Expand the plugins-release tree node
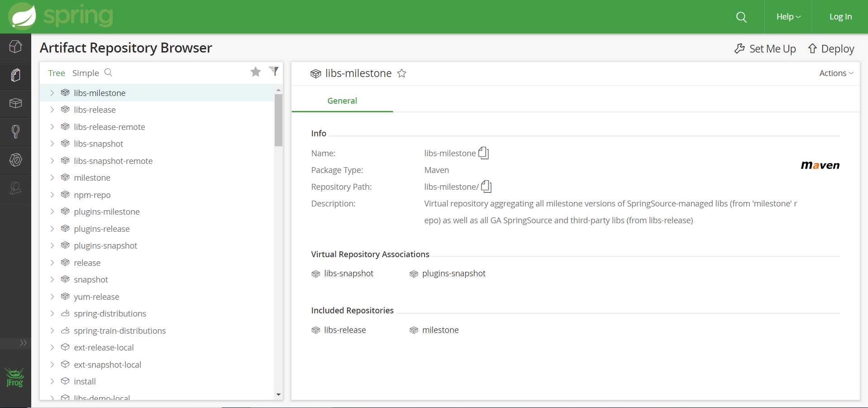 (52, 229)
